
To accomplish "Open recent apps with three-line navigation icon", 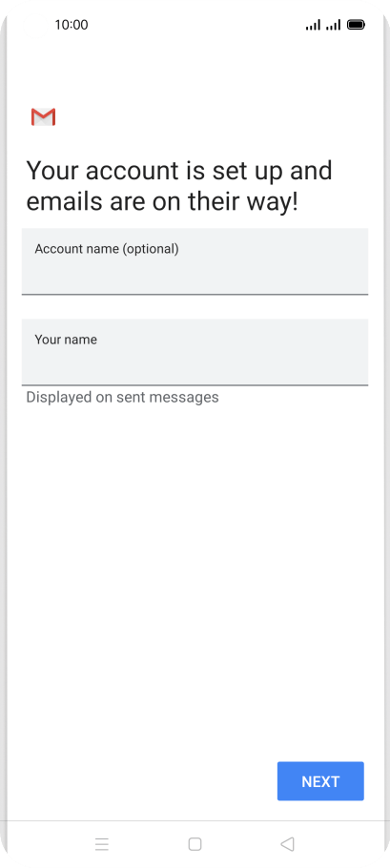I will point(102,844).
